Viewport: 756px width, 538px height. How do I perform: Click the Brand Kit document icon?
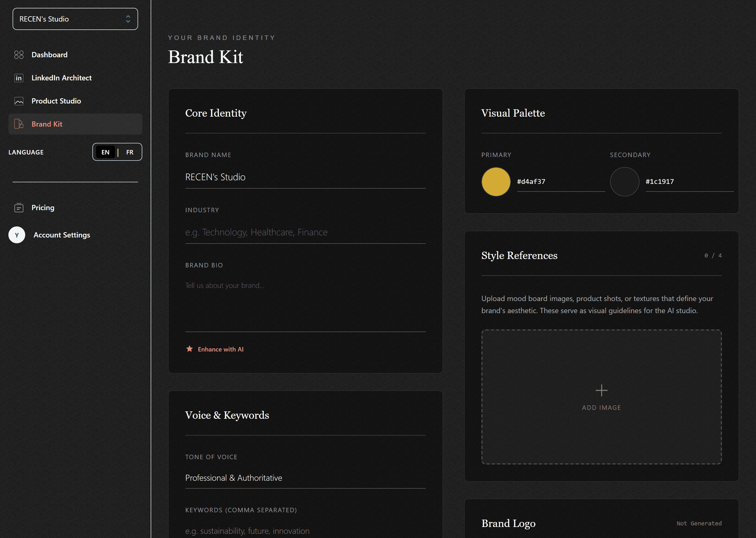coord(19,124)
